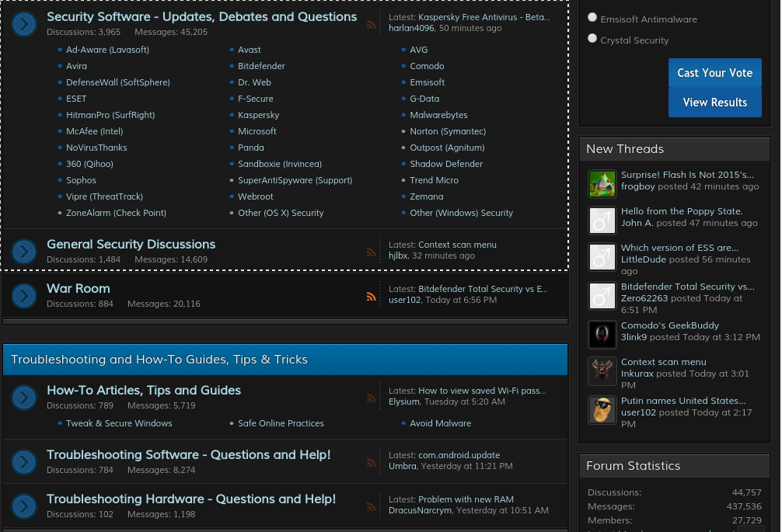Image resolution: width=782 pixels, height=532 pixels.
Task: Open latest post Kaspersky Free Antivirus - Beta
Action: tap(484, 17)
